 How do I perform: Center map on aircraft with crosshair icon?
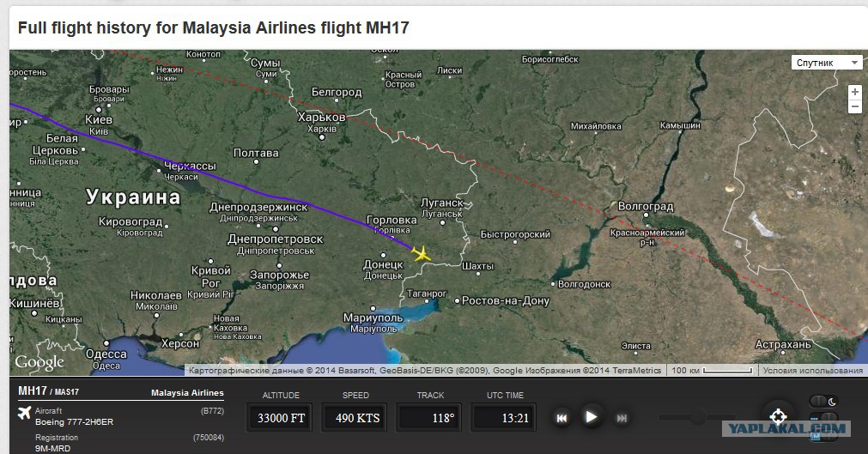(x=779, y=416)
